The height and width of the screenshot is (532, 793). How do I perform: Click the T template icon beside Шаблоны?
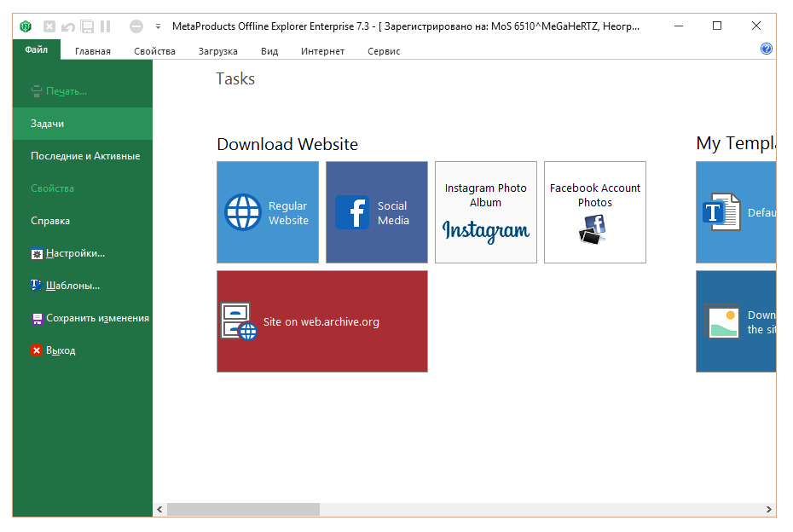click(x=37, y=286)
